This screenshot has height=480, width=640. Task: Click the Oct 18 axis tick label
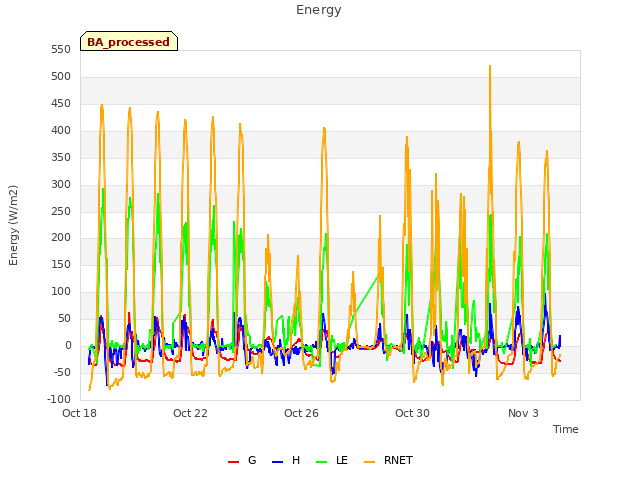(79, 413)
